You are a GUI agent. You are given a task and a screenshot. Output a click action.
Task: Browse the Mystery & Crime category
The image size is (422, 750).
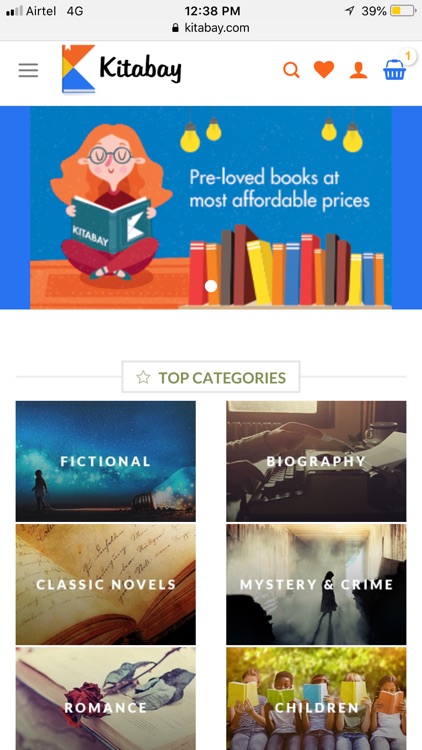coord(316,584)
